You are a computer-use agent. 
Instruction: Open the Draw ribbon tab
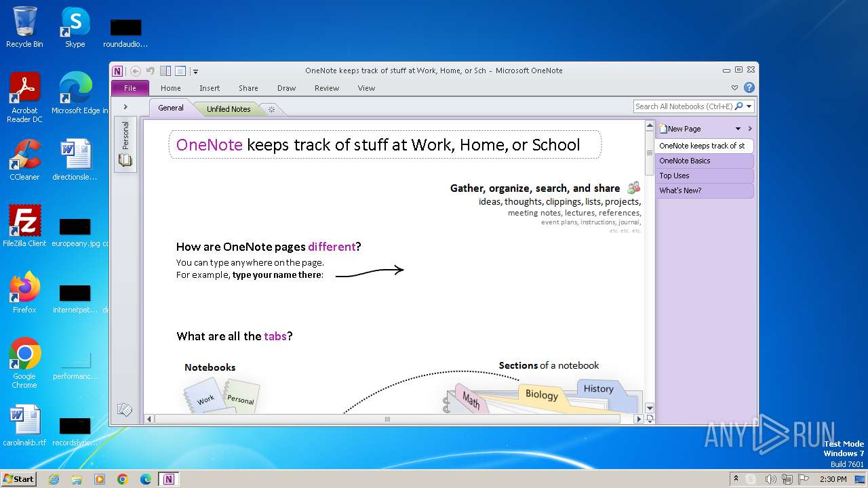pos(287,88)
